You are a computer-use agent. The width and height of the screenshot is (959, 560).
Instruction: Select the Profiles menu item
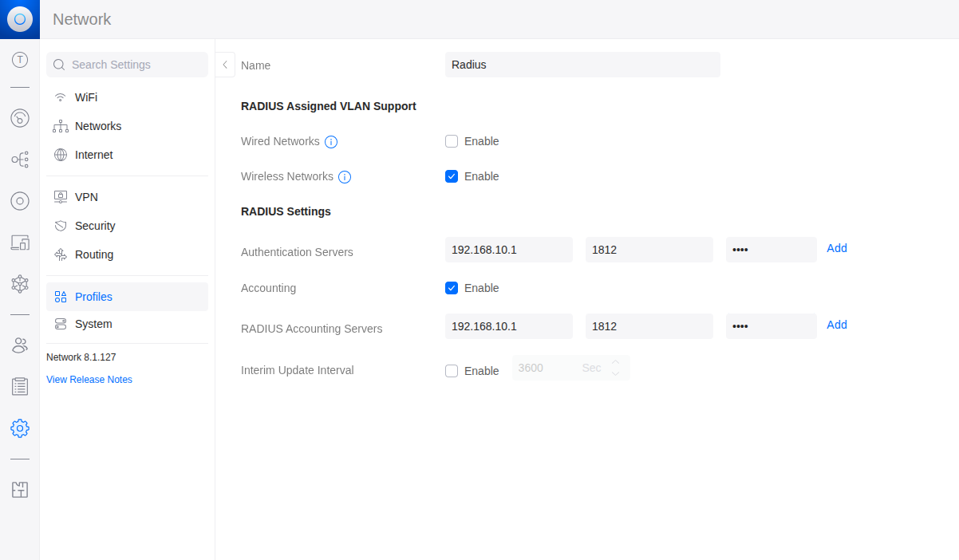click(x=127, y=297)
